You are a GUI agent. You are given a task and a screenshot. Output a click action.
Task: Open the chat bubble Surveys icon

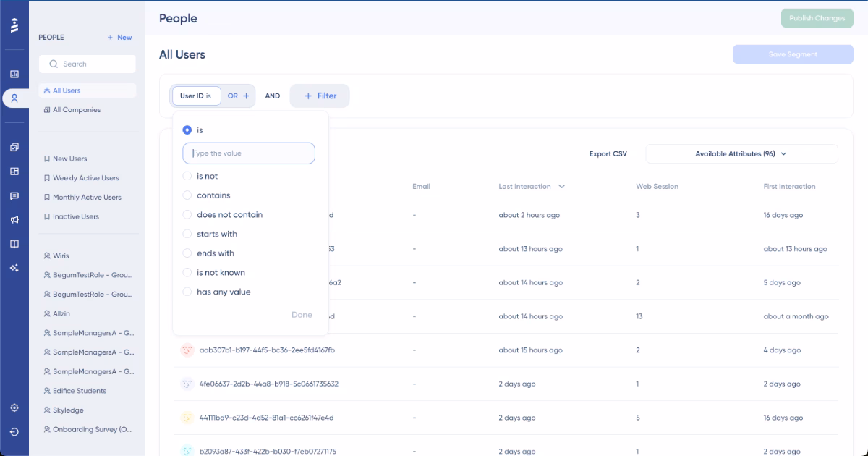tap(14, 196)
